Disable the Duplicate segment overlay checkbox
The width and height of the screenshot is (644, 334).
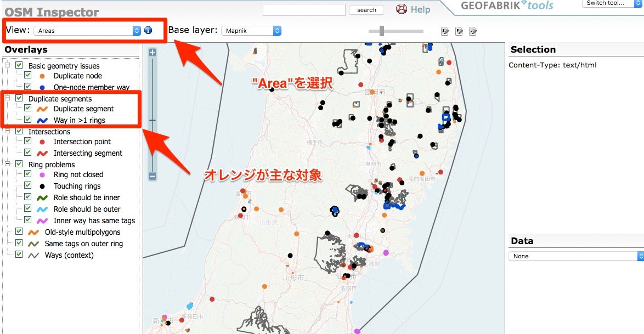coord(26,109)
